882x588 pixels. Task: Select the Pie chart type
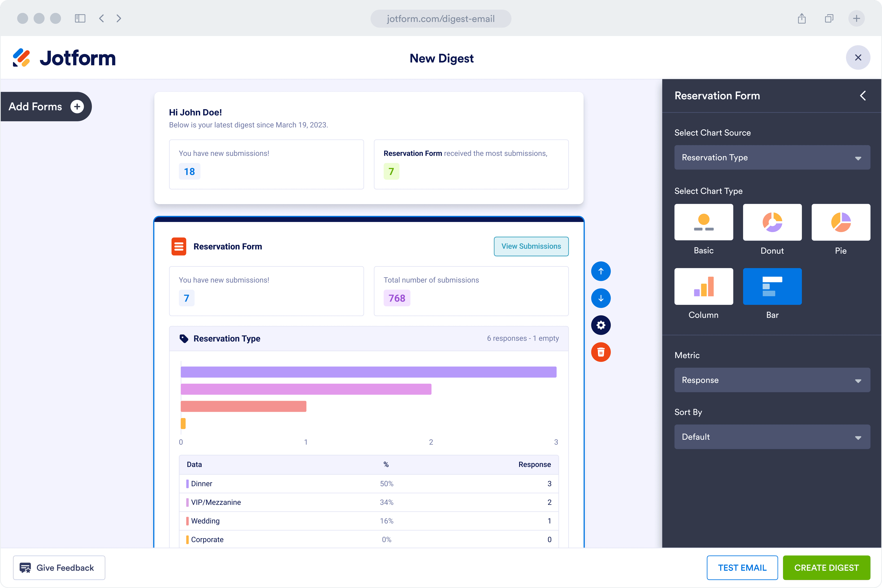click(841, 222)
